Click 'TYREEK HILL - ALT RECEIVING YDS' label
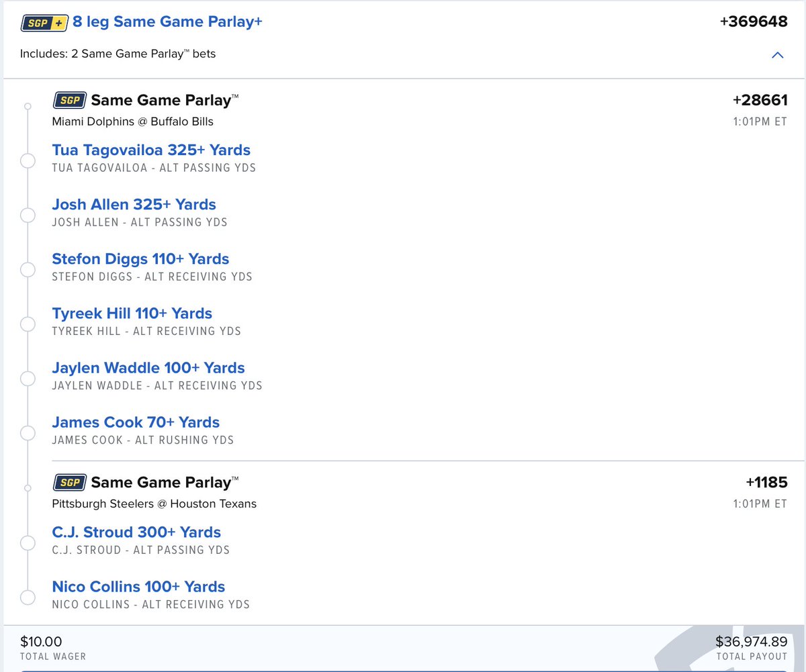Image resolution: width=806 pixels, height=672 pixels. (x=146, y=331)
